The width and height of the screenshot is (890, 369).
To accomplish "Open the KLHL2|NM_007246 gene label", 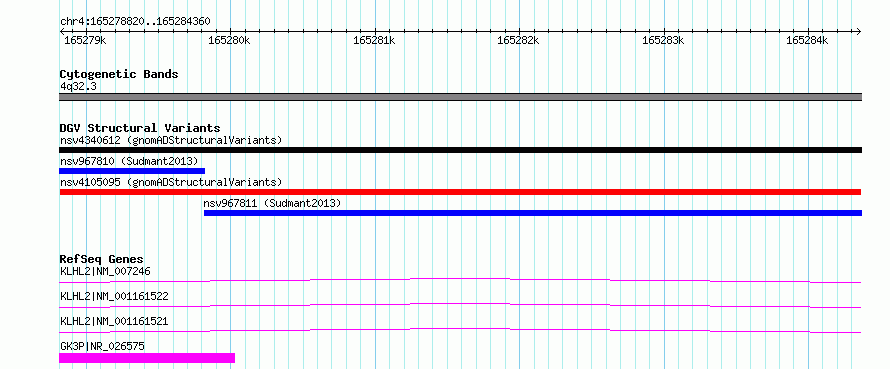I will (x=105, y=271).
